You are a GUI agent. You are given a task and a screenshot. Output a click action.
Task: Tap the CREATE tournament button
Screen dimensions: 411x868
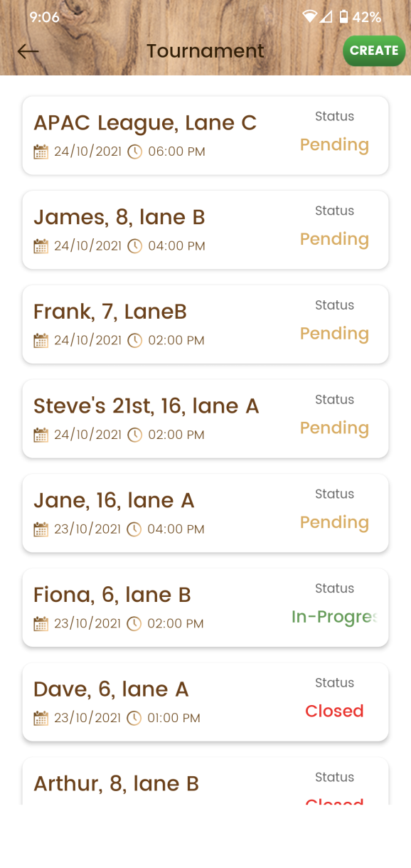374,51
